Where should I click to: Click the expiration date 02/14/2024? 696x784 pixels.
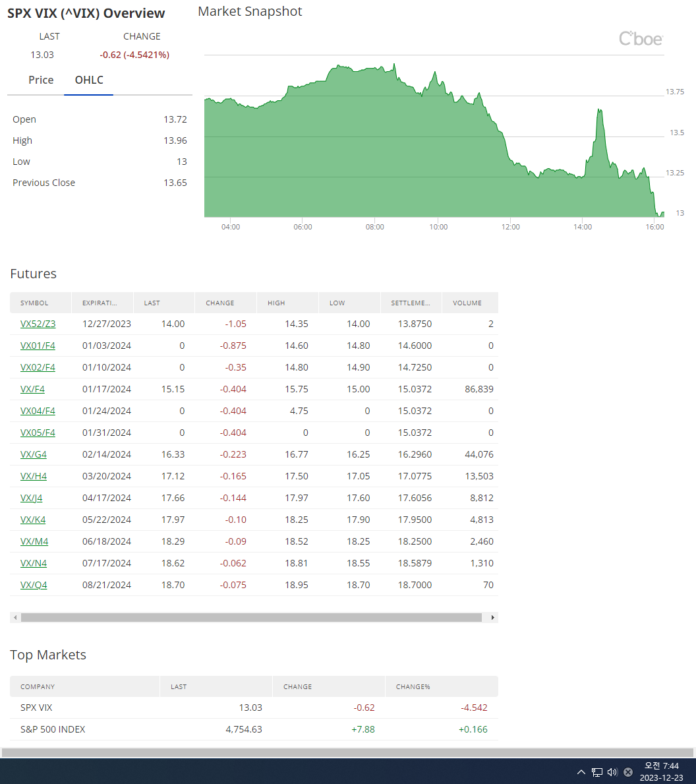107,454
